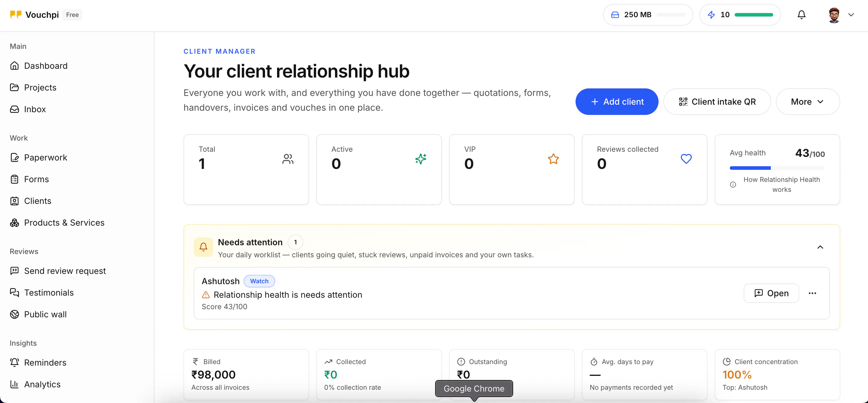The height and width of the screenshot is (403, 868).
Task: Open Testimonials in sidebar
Action: [x=42, y=293]
